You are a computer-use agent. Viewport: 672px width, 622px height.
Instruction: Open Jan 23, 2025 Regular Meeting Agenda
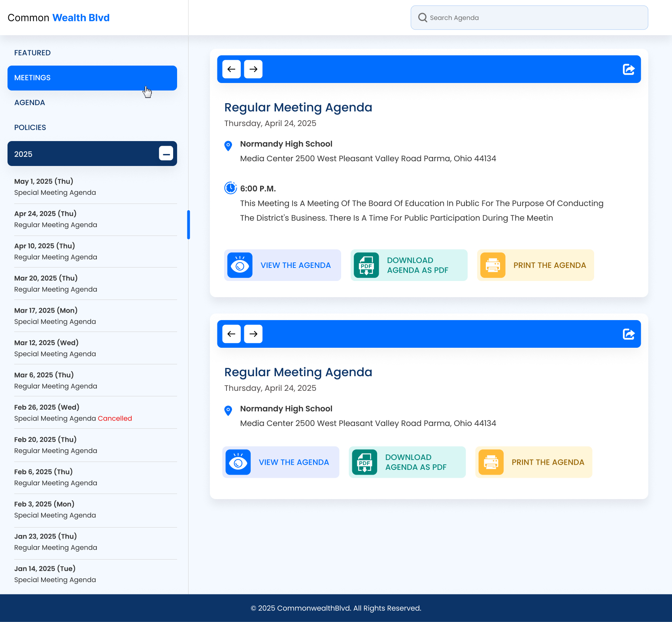(x=95, y=542)
